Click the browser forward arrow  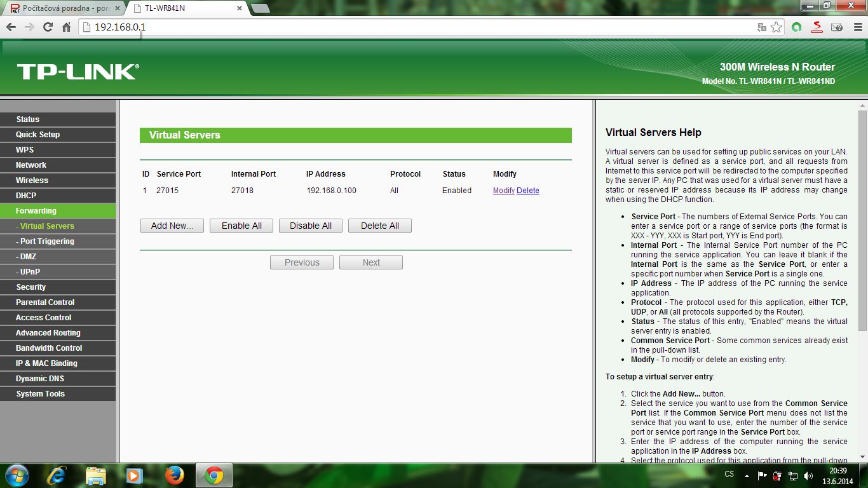click(29, 27)
